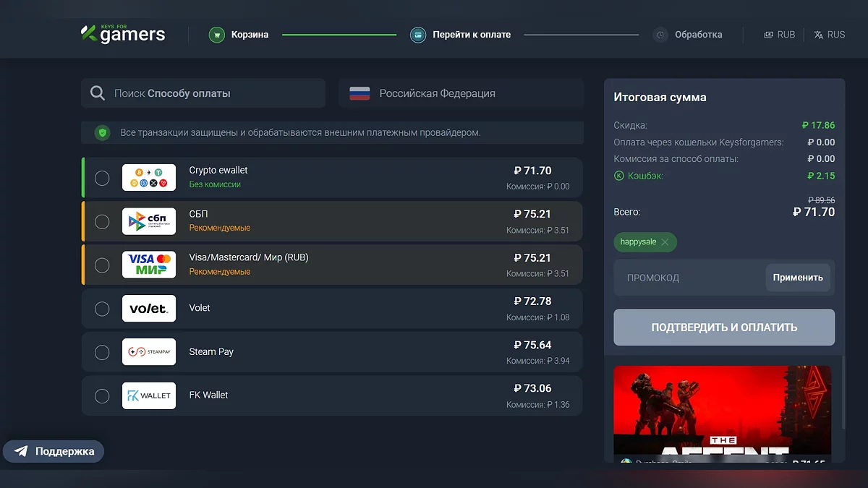Click the Всего label
The image size is (868, 488).
627,213
